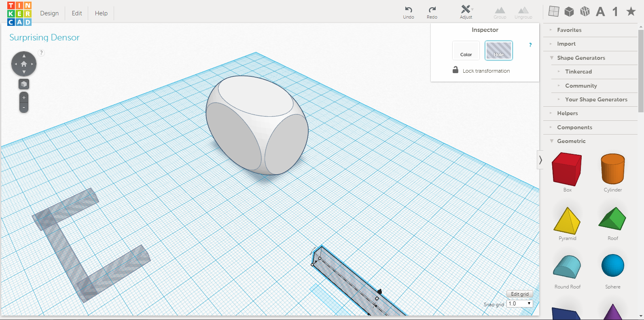644x320 pixels.
Task: Click the Ungroup button
Action: point(523,13)
